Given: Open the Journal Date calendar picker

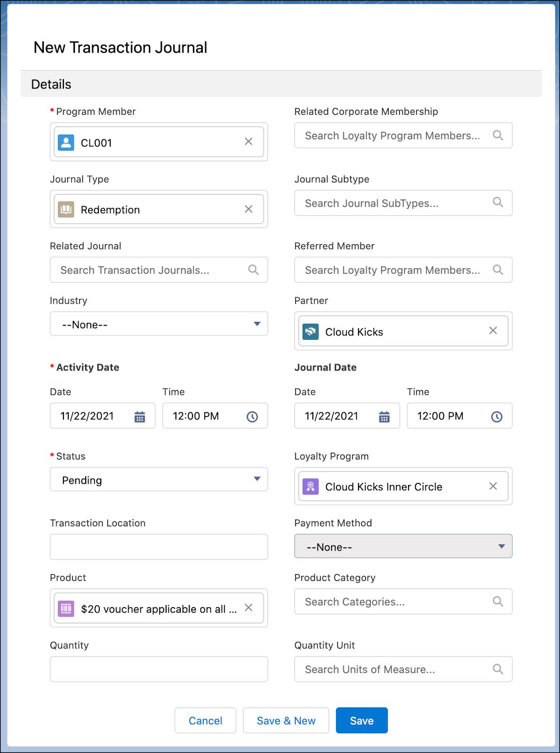Looking at the screenshot, I should pos(384,417).
